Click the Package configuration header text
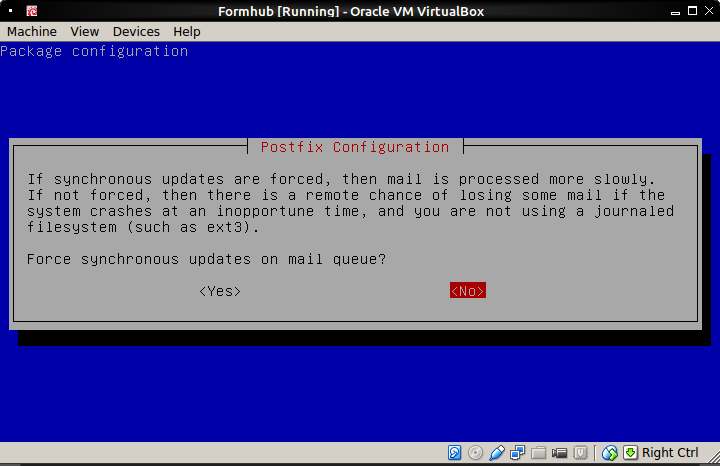720x466 pixels. (x=94, y=51)
